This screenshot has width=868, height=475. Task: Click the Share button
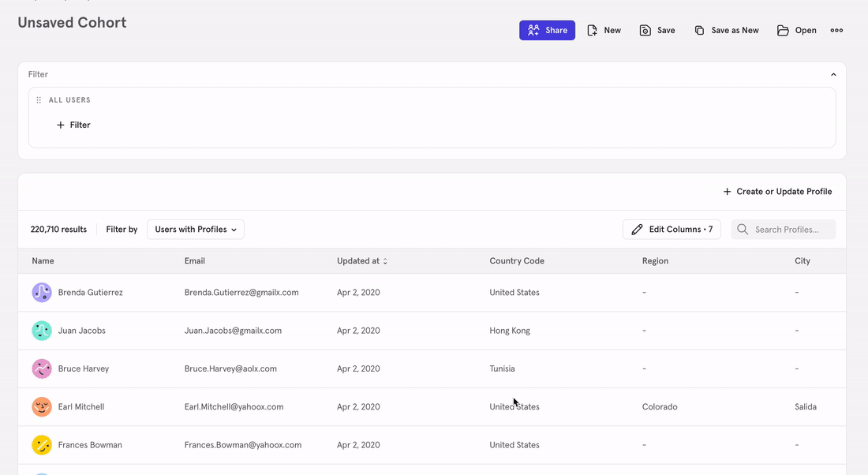547,29
